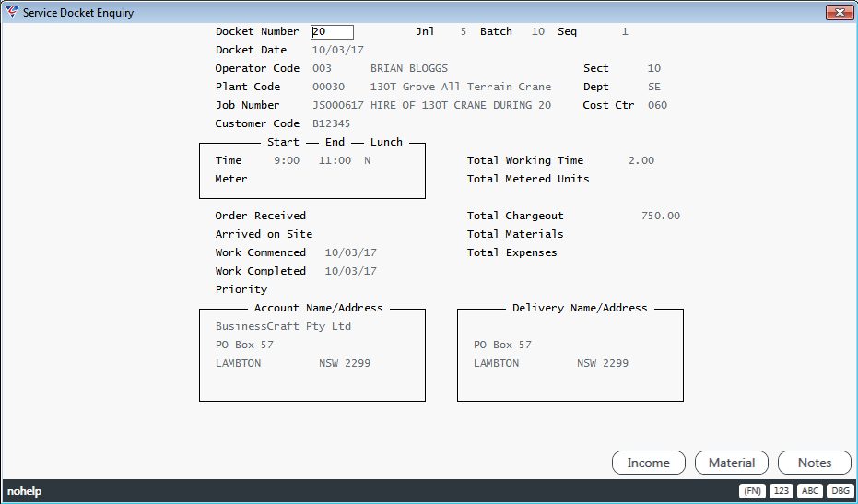Screen dimensions: 858x504
Task: Click the Cost Ctr value 060
Action: (x=657, y=105)
